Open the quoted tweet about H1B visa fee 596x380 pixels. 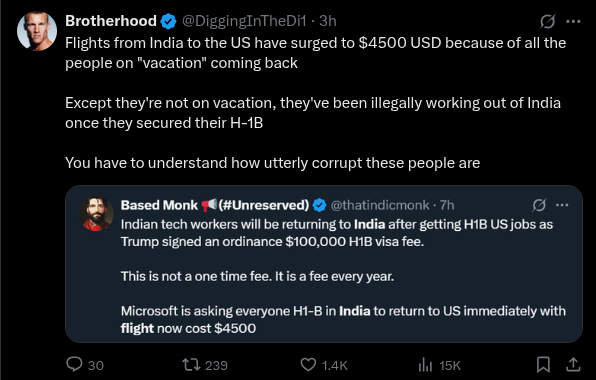pyautogui.click(x=324, y=264)
